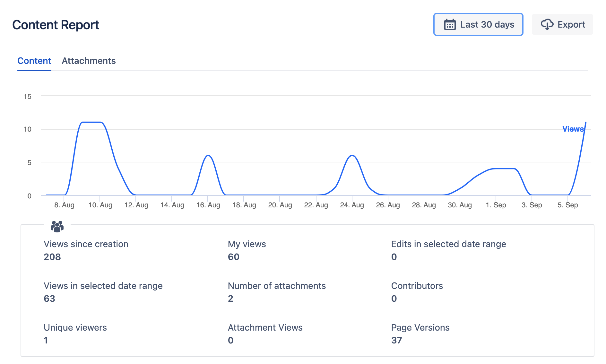Click the Views in selected date range value 63
Screen dimensions: 606x364
point(49,299)
